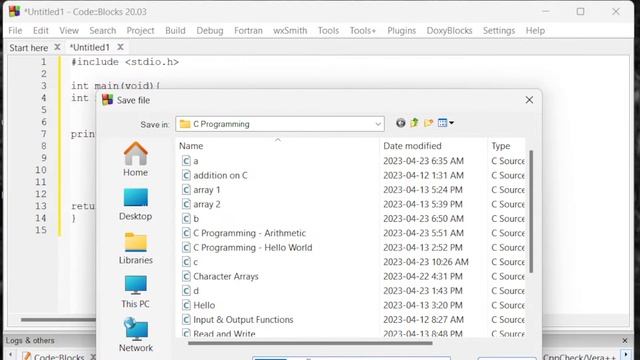Switch to the Start here tab
Screen dimensions: 640x360
29,48
